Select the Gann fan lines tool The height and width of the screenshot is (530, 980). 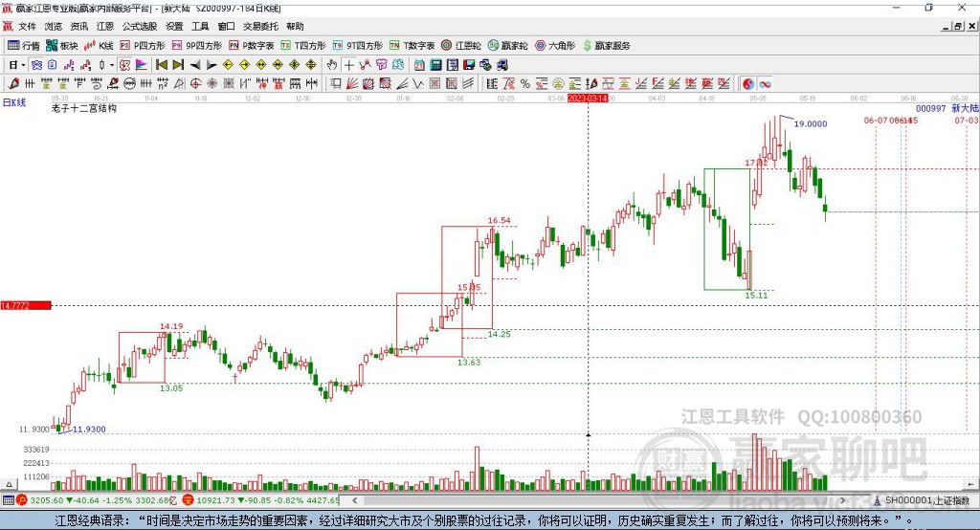click(352, 83)
